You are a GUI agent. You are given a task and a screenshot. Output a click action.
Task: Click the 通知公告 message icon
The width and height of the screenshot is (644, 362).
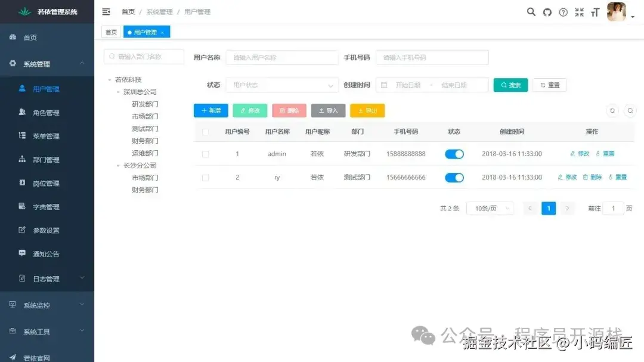(22, 253)
